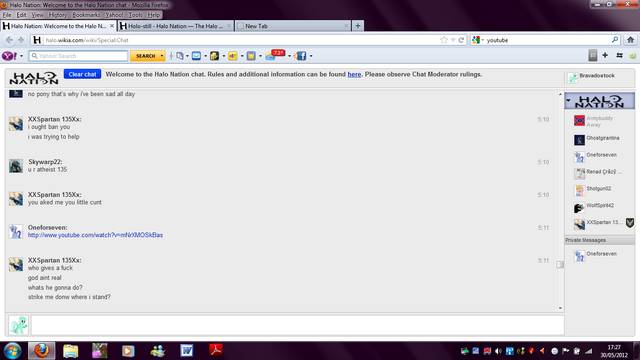This screenshot has height=360, width=640.
Task: Click the chat scrollbar thumb
Action: pyautogui.click(x=560, y=264)
